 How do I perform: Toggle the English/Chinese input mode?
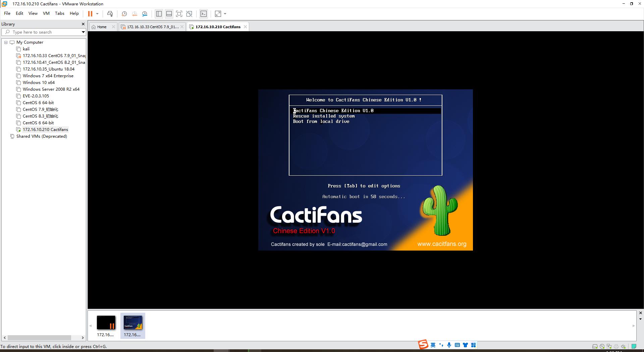[433, 345]
